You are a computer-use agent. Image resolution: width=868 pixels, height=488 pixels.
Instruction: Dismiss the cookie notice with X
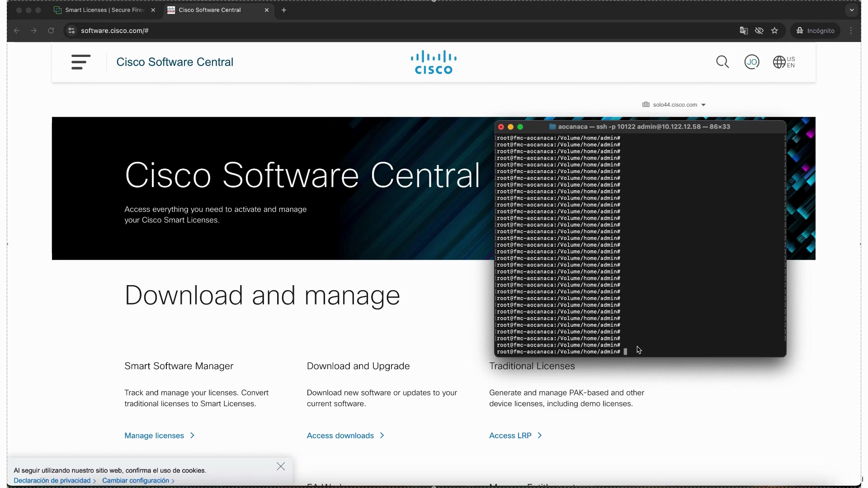281,466
